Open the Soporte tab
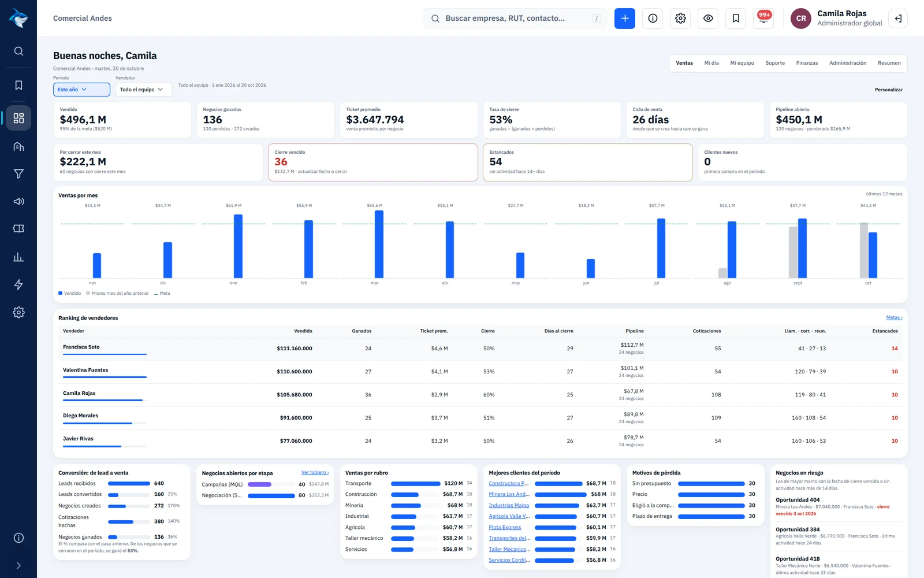 775,63
